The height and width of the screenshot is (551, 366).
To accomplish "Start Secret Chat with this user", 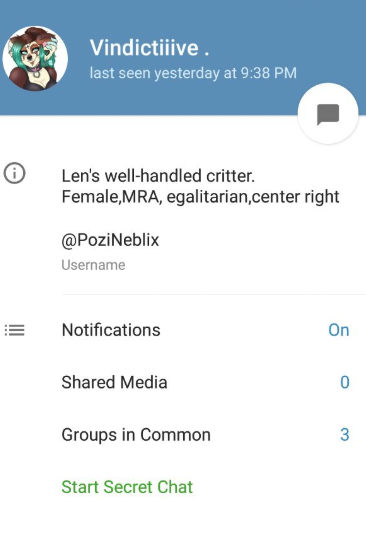I will point(127,487).
